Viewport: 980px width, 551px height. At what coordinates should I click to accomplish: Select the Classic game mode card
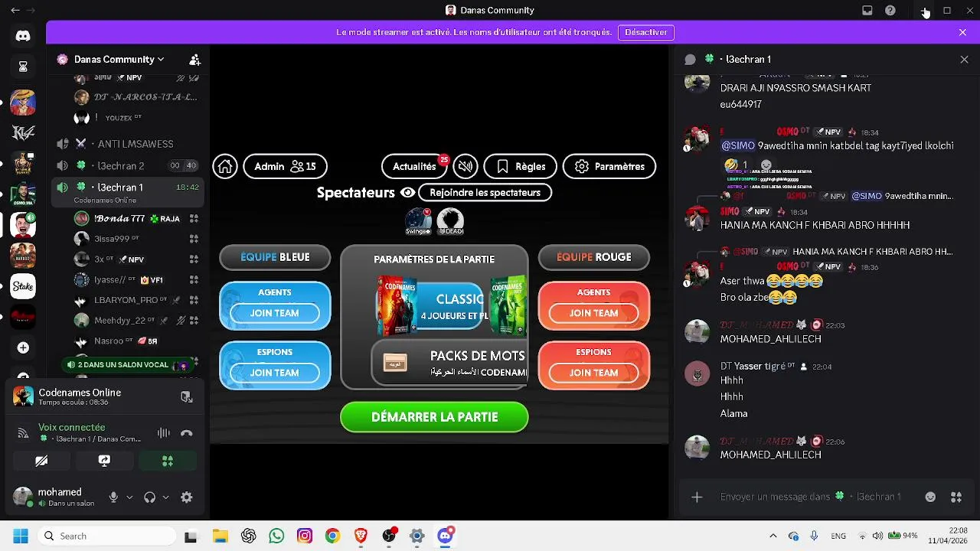[x=433, y=306]
